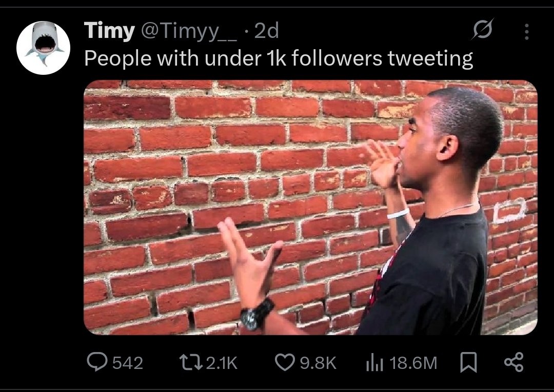The width and height of the screenshot is (554, 392).
Task: Click the display name Timy
Action: (x=108, y=31)
